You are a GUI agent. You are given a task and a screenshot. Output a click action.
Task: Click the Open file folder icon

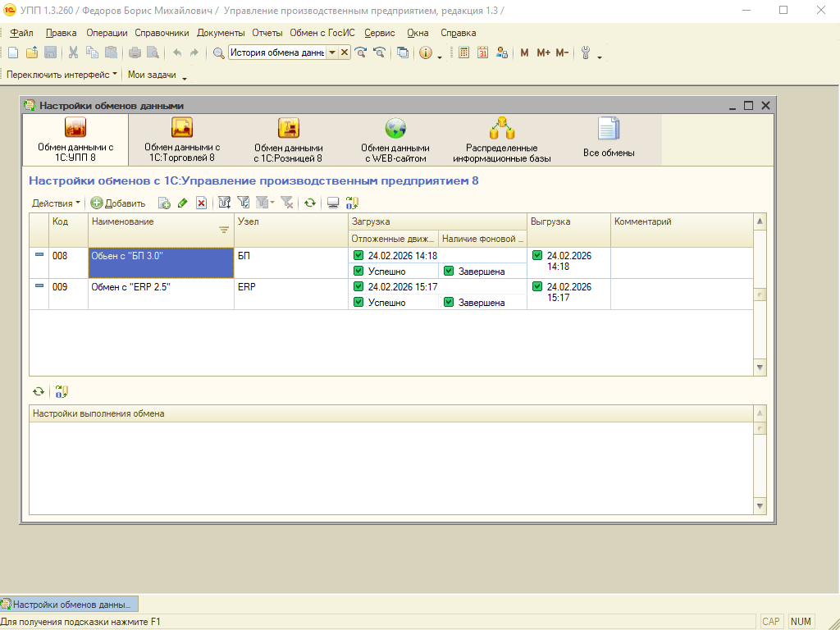pyautogui.click(x=32, y=52)
